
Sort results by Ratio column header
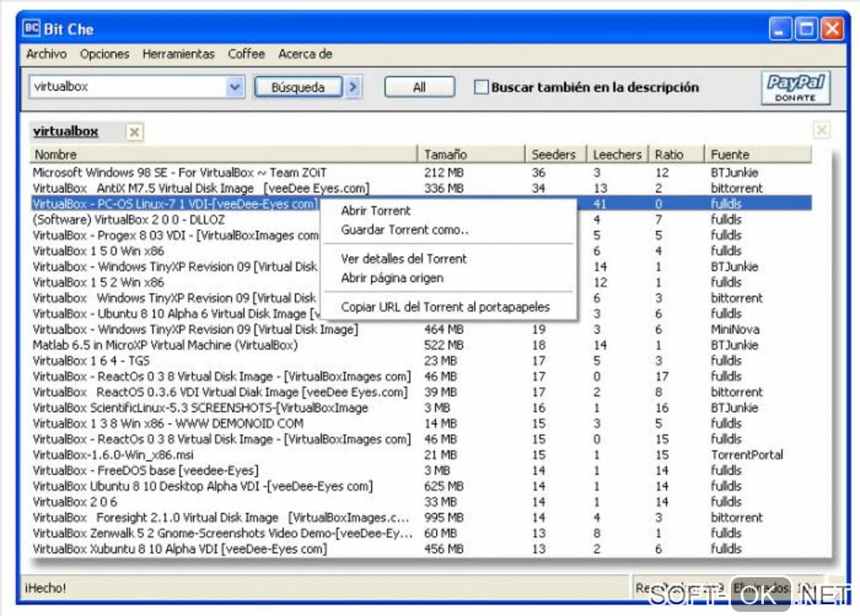click(676, 154)
